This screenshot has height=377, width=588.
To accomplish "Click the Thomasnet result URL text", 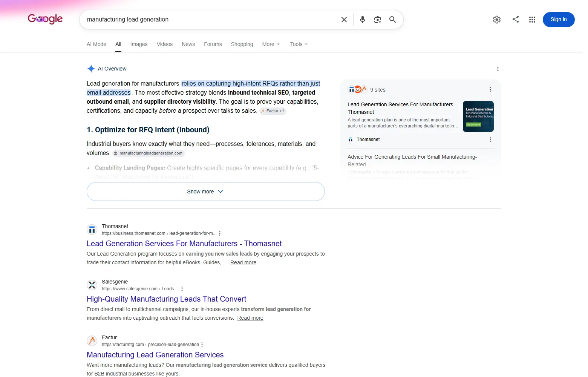I will pos(159,233).
